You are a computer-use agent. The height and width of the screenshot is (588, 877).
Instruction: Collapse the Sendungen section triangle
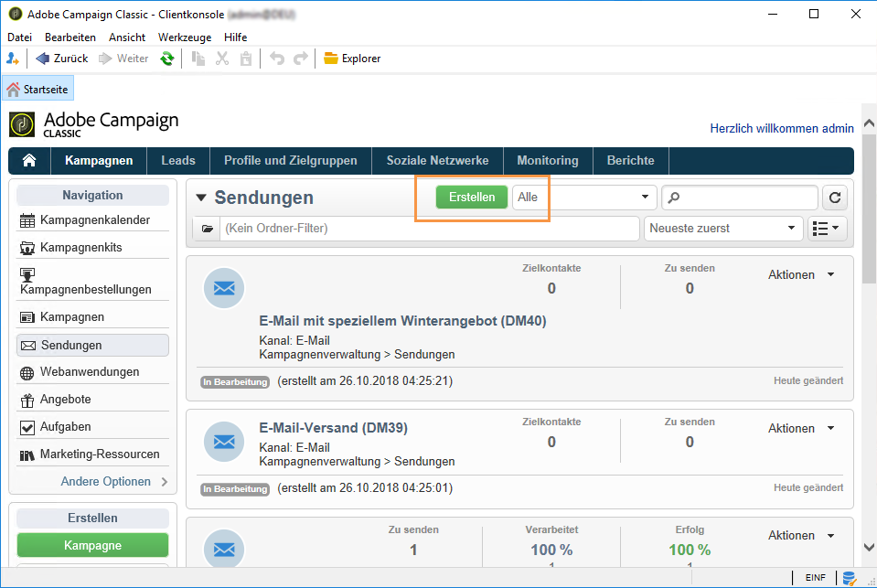(201, 198)
